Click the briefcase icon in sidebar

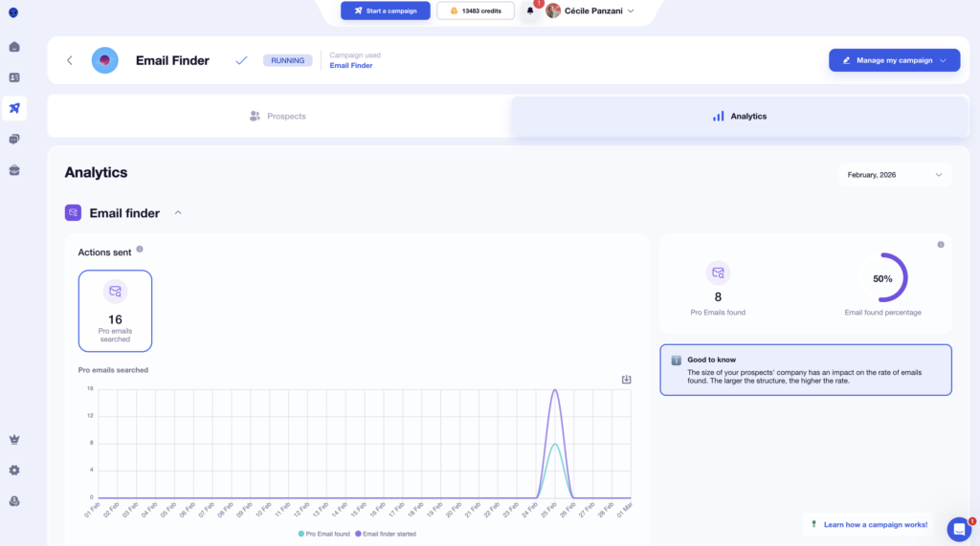coord(14,170)
